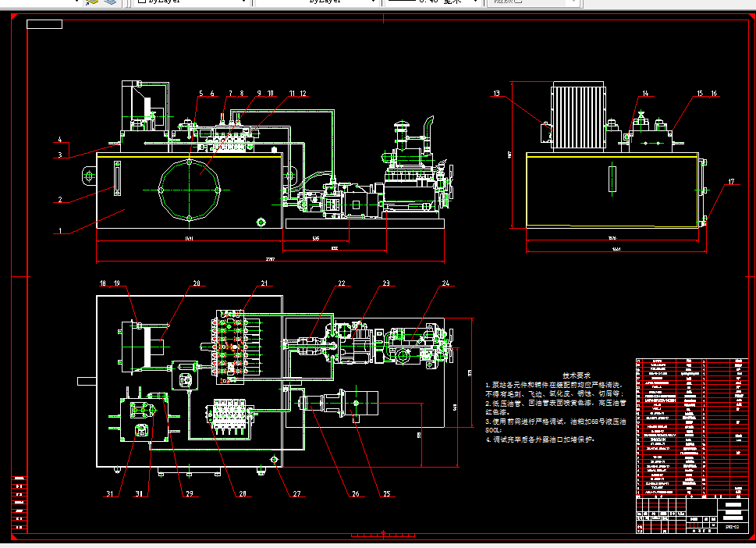Select part callout number 1
The image size is (756, 548).
pos(60,230)
